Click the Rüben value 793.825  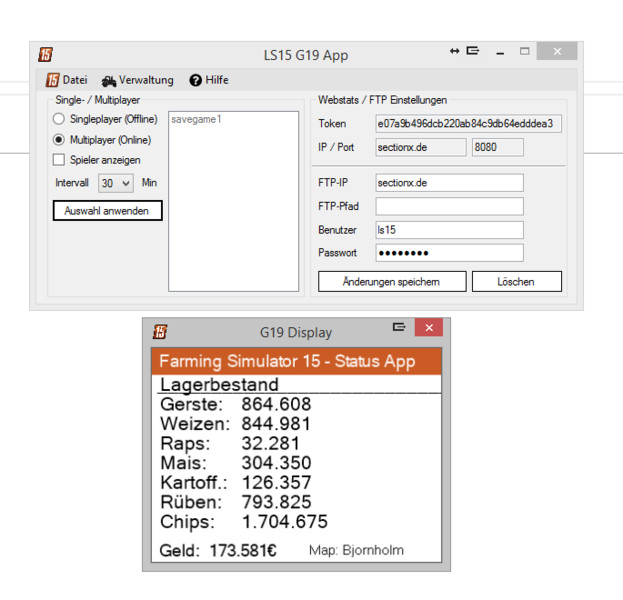277,502
